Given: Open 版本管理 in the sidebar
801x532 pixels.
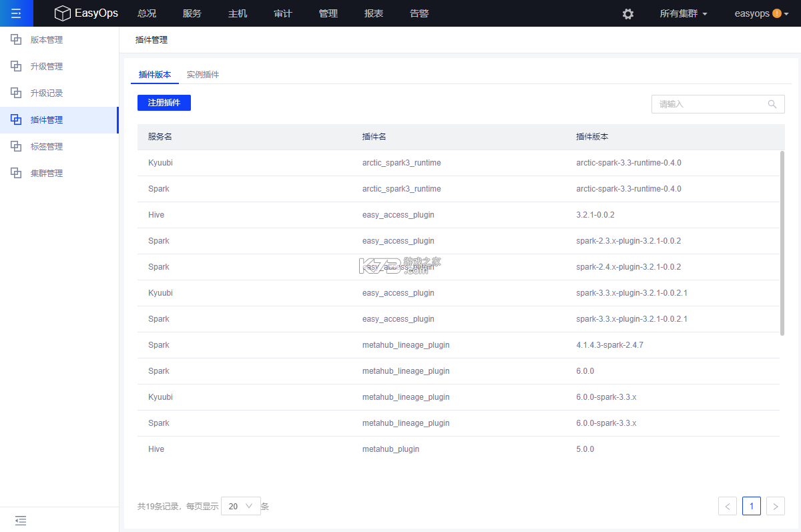Looking at the screenshot, I should pyautogui.click(x=47, y=39).
